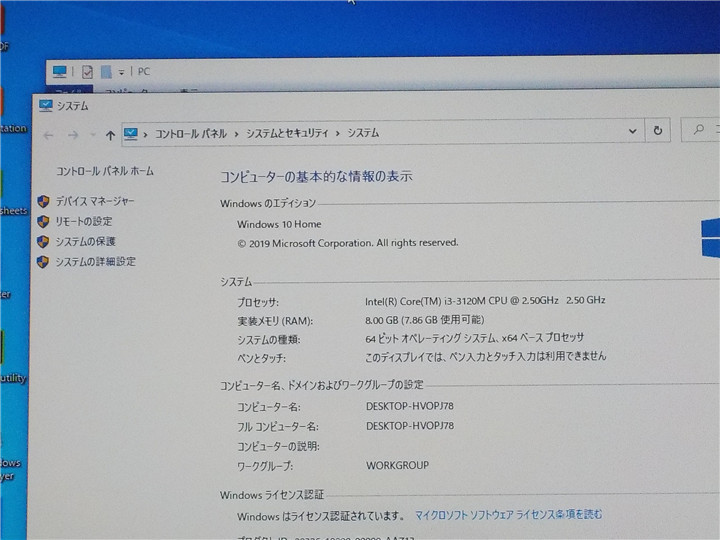Click the search box magnifier
This screenshot has width=720, height=540.
point(699,130)
